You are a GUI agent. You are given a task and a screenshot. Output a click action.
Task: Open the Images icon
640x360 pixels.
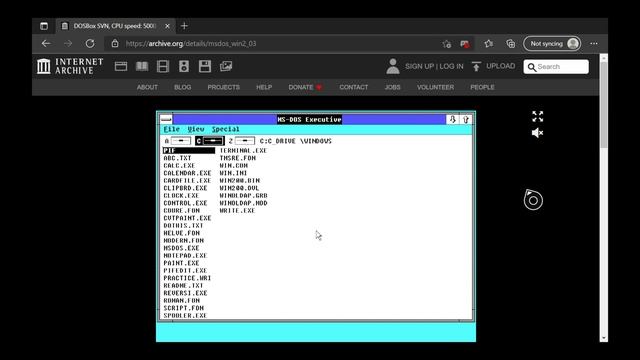pos(226,66)
